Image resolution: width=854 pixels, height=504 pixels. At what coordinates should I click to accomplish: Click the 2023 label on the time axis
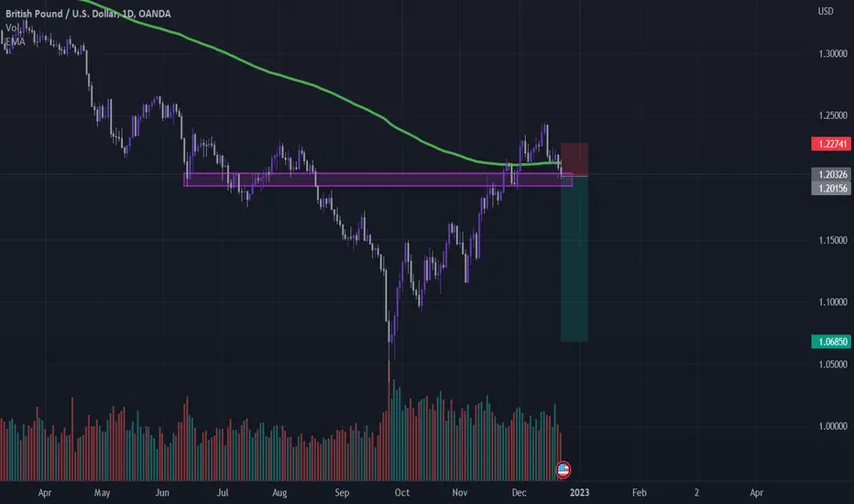579,493
